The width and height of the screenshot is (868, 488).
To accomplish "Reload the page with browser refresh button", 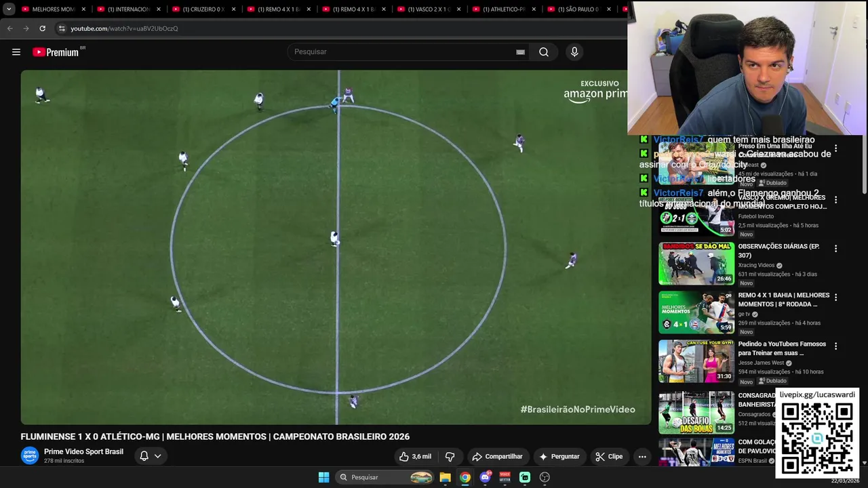I will point(42,28).
